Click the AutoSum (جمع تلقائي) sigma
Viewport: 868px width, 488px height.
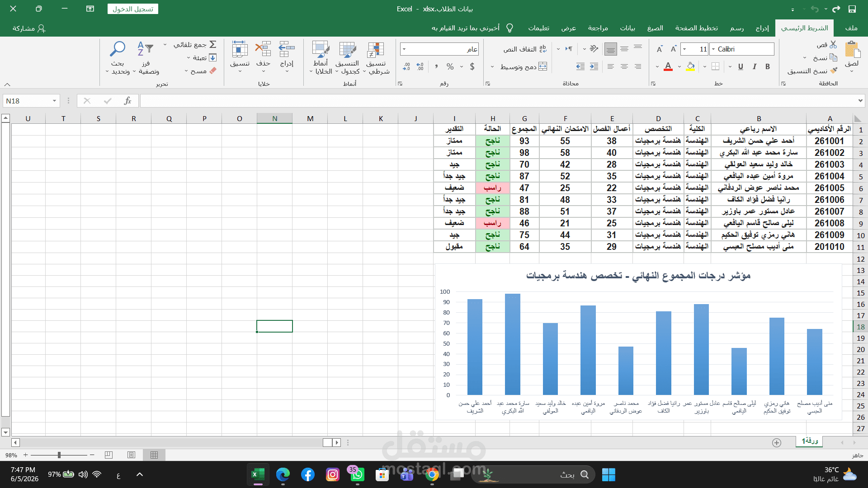coord(213,44)
